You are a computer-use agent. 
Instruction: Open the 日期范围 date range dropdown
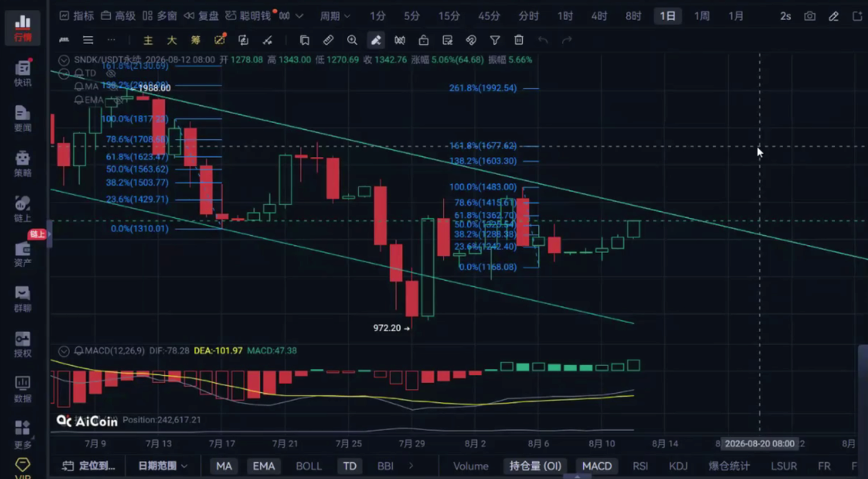click(162, 466)
